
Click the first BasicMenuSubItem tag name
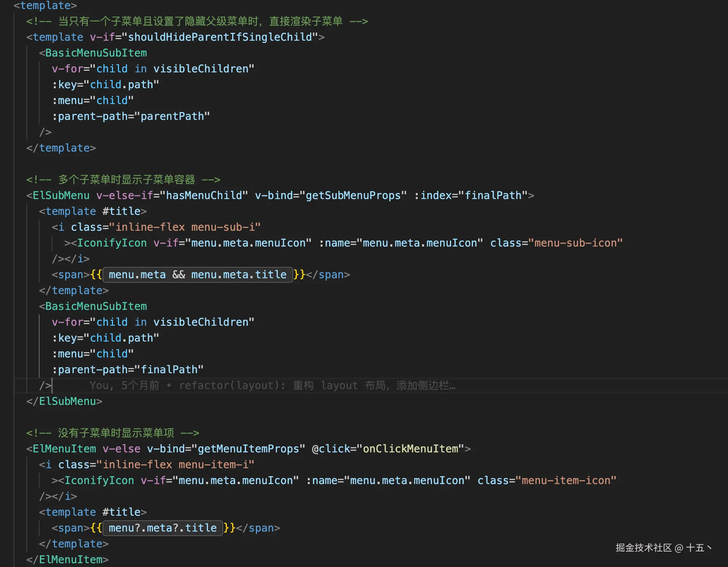[96, 53]
